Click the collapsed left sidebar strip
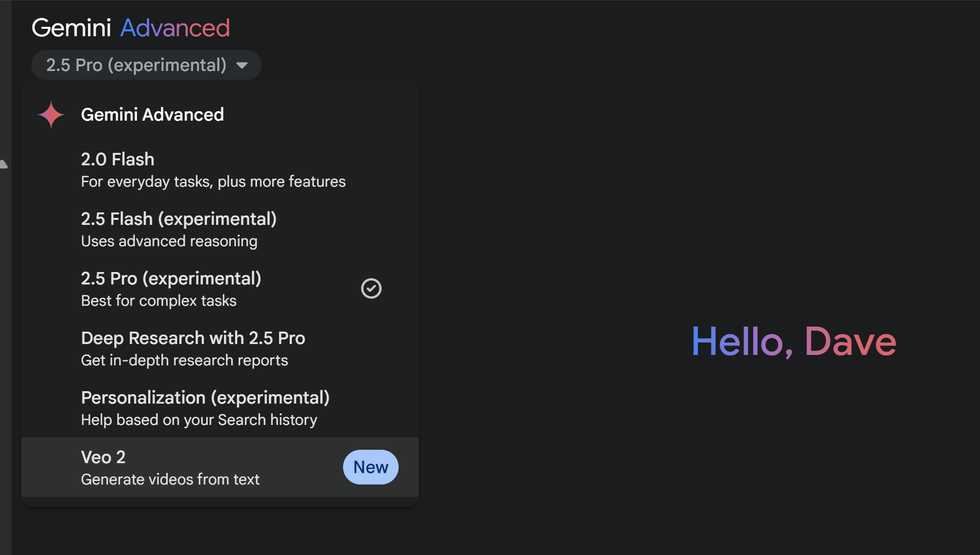This screenshot has height=555, width=980. [5, 347]
